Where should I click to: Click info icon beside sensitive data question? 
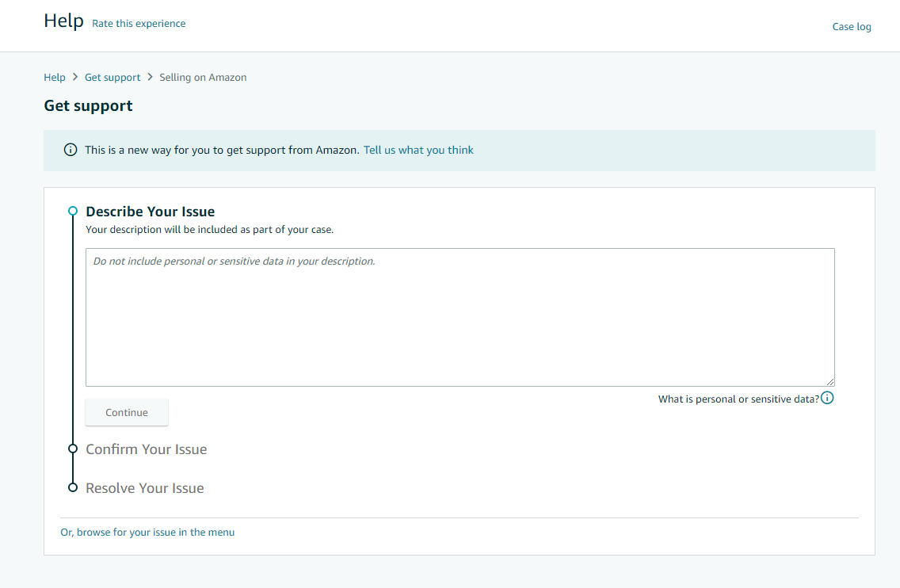tap(827, 398)
